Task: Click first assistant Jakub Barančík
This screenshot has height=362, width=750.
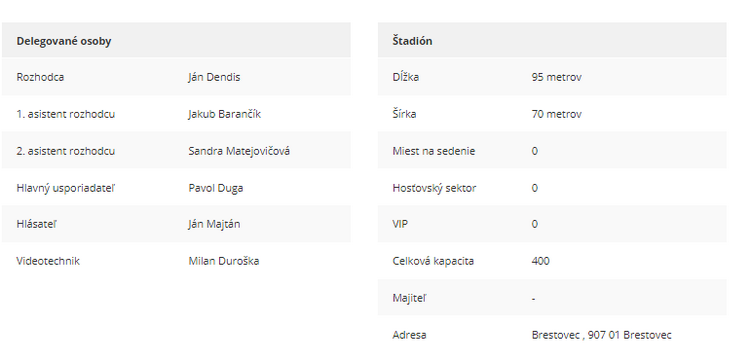Action: [224, 114]
